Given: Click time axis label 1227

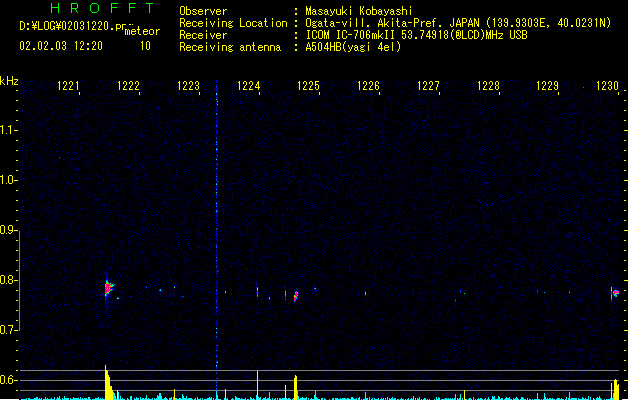Looking at the screenshot, I should [428, 85].
